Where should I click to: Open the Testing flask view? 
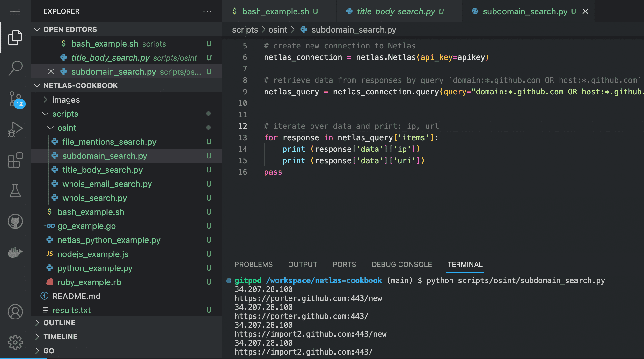(x=15, y=191)
